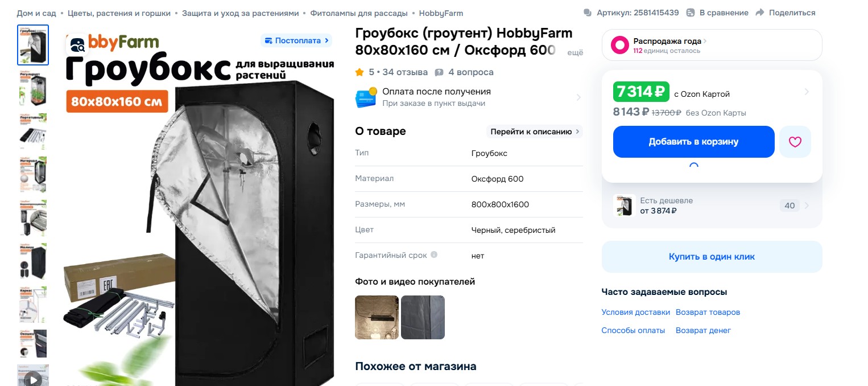Expand the Ozon Card price details chevron
The height and width of the screenshot is (386, 868).
pyautogui.click(x=807, y=92)
